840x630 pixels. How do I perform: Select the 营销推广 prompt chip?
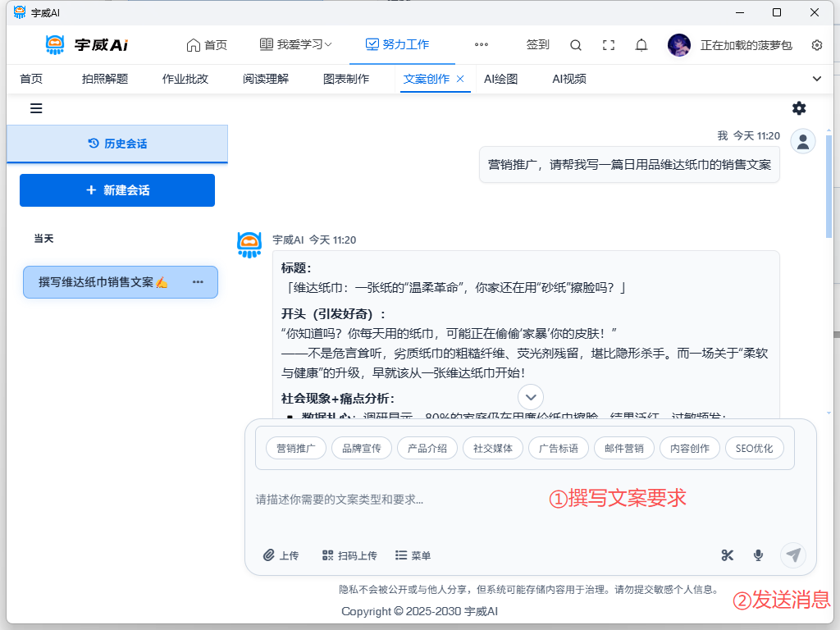click(296, 448)
